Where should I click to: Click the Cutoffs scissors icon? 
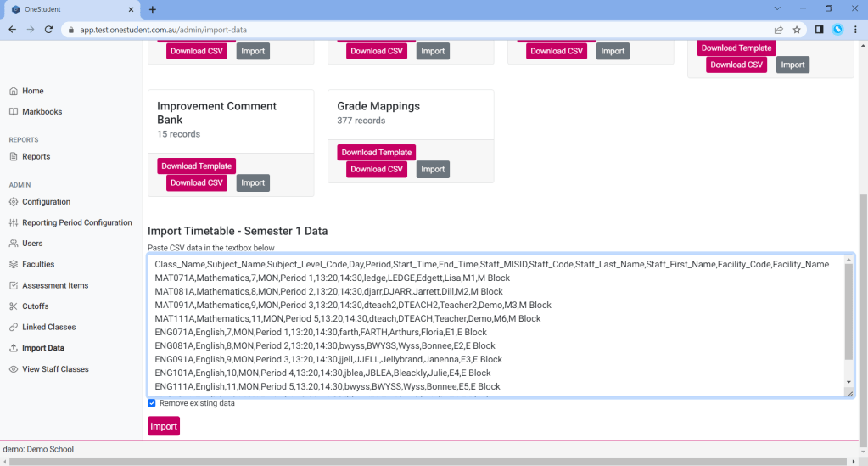(14, 306)
